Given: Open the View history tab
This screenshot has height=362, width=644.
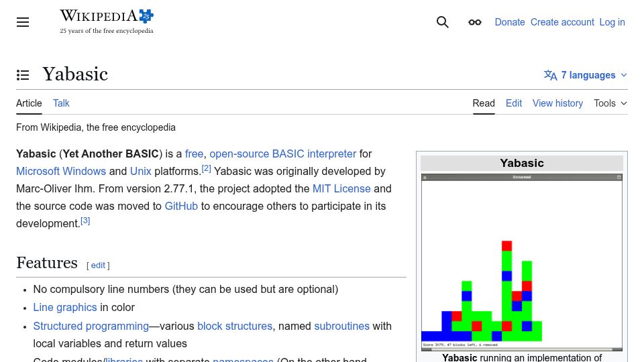Looking at the screenshot, I should pyautogui.click(x=557, y=103).
